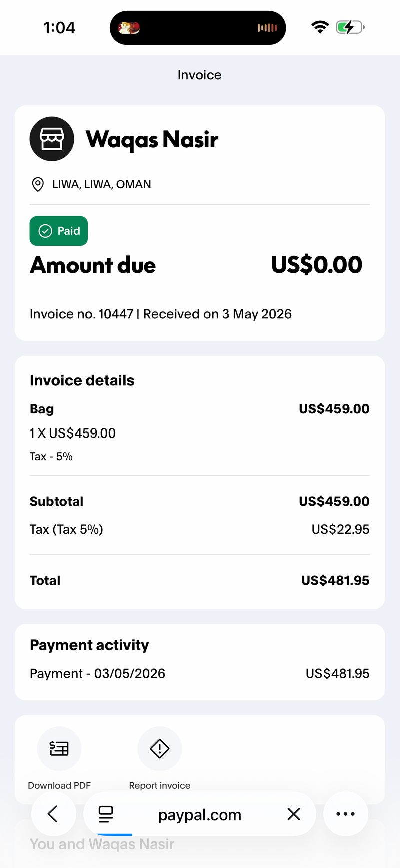The height and width of the screenshot is (868, 400).
Task: Tap the Report invoice warning icon
Action: click(x=160, y=748)
